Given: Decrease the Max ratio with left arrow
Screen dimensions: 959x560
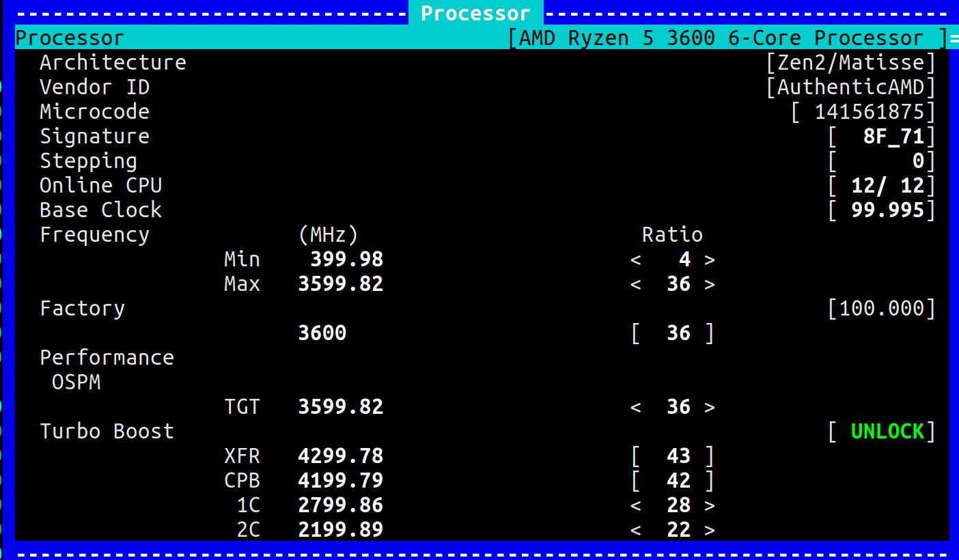Looking at the screenshot, I should coord(636,284).
